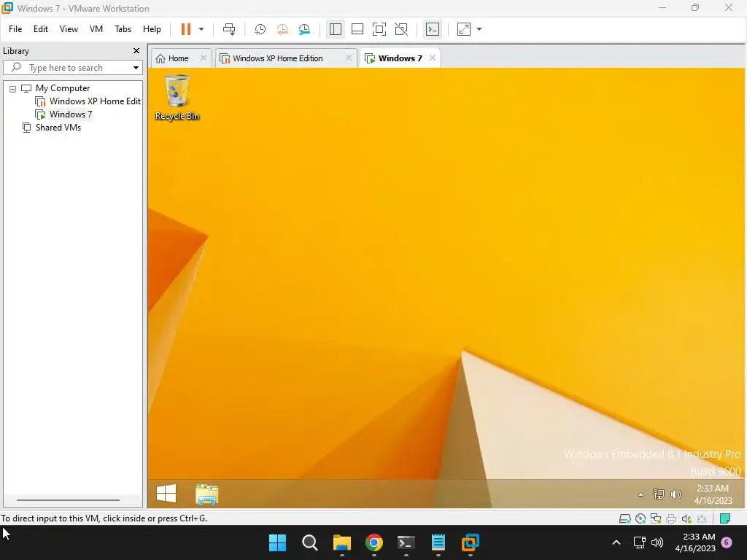
Task: Close the Library panel
Action: (136, 50)
